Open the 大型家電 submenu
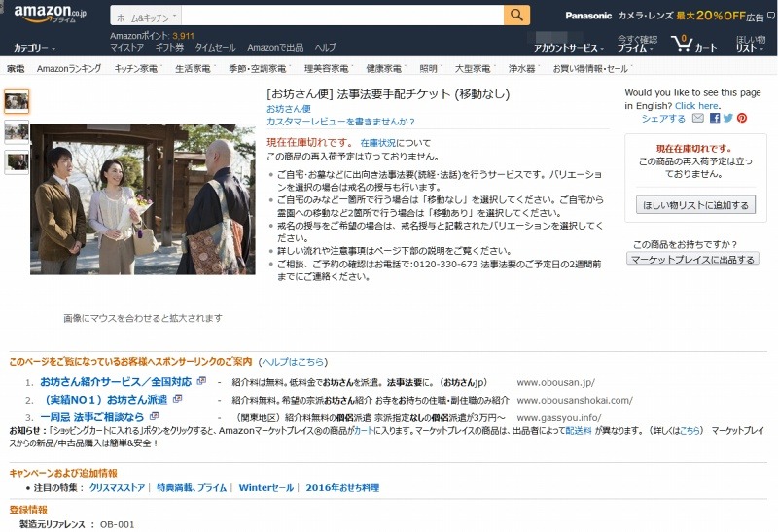 (474, 68)
